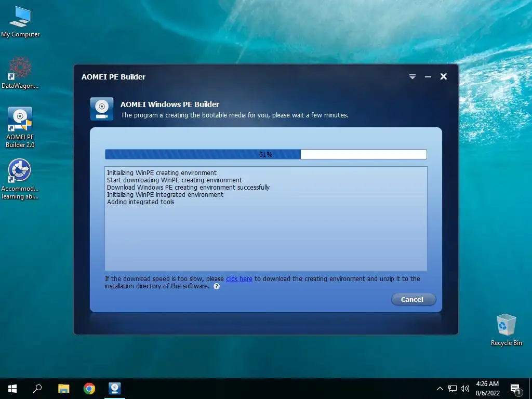
Task: Open network status tray icon
Action: [453, 389]
